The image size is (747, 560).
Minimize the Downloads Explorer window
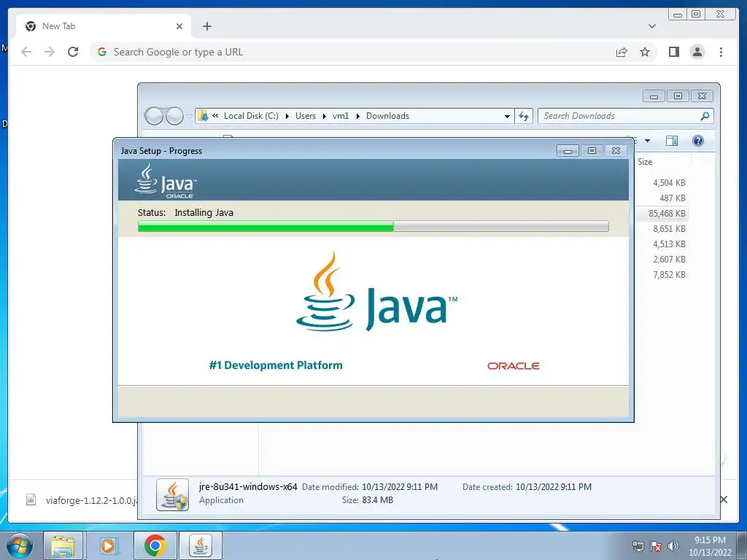click(x=654, y=96)
